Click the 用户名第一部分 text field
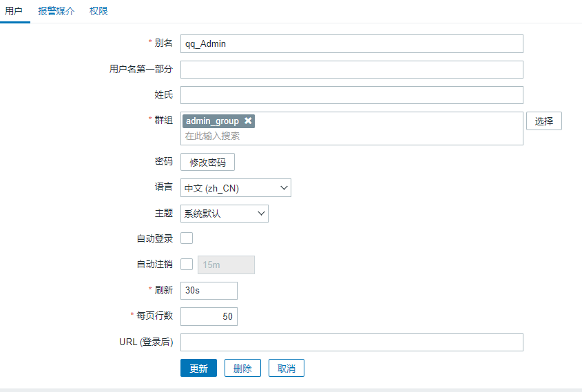This screenshot has height=392, width=582. (351, 70)
